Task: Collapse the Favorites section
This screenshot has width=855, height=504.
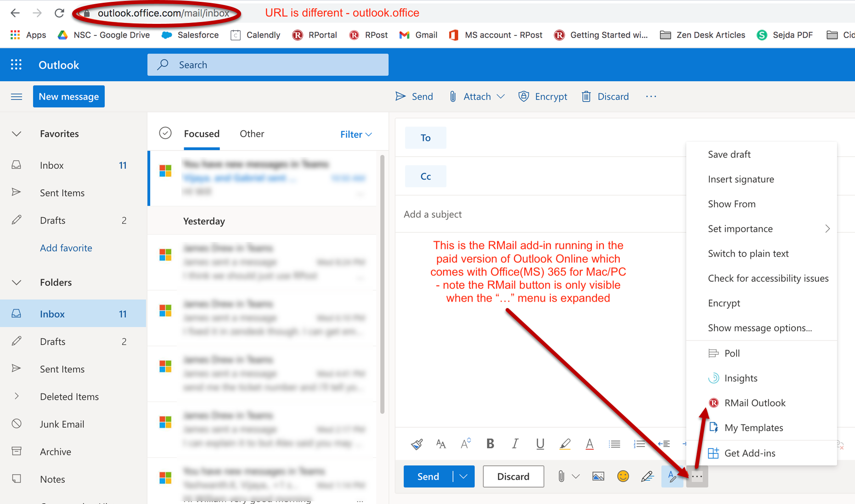Action: coord(17,134)
